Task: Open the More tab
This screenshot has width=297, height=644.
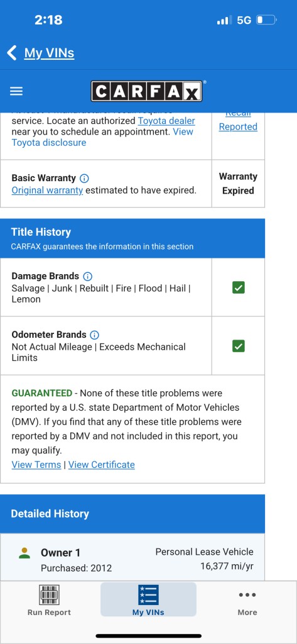Action: [x=247, y=599]
